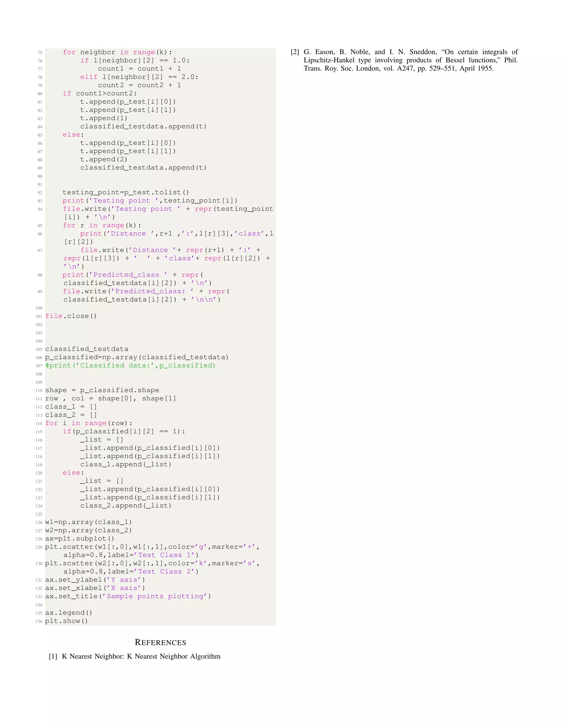Click 'testing_point=p_test.tolist()' code line

click(126, 192)
